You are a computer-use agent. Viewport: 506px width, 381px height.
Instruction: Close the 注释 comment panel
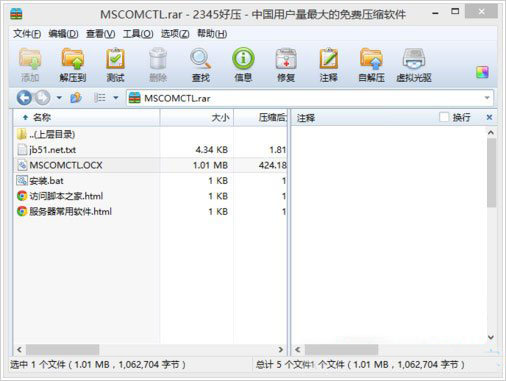489,117
